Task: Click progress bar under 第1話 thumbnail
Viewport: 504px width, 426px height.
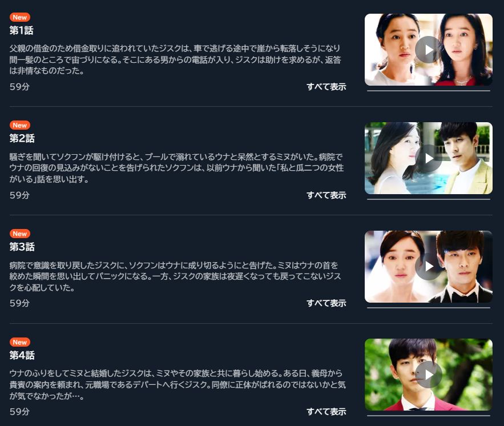Action: coord(429,91)
